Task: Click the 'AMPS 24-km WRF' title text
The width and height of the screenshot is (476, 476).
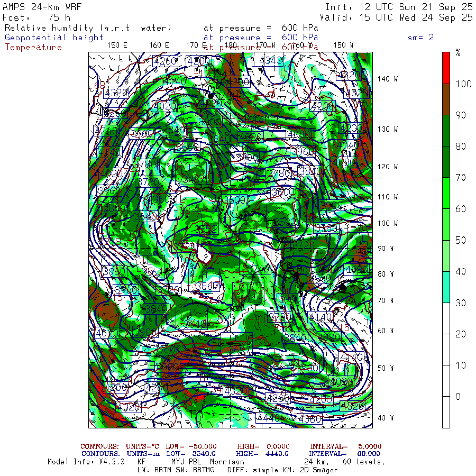Action: coord(42,7)
